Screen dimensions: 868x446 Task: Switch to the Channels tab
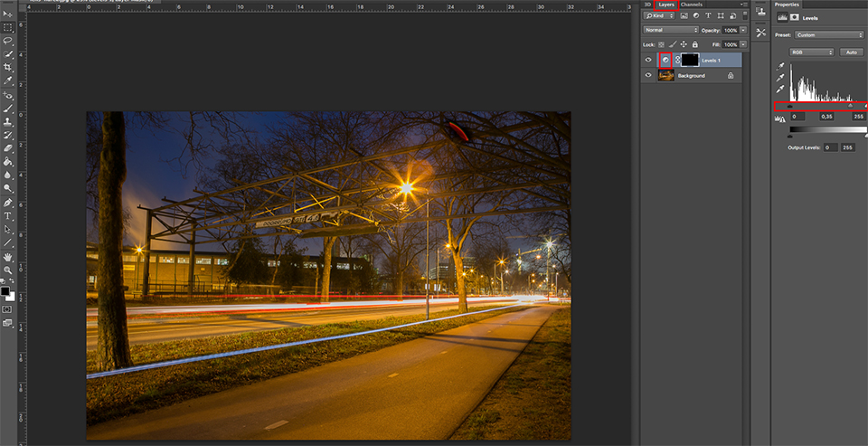click(692, 5)
